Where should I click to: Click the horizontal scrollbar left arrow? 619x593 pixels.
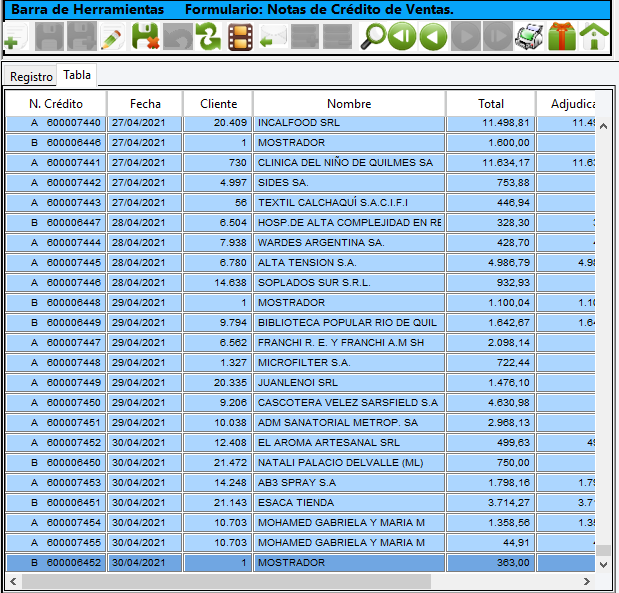(x=13, y=581)
